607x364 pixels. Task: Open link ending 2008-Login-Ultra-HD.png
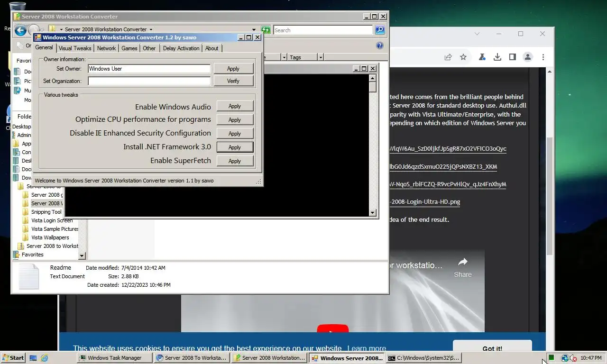[x=425, y=202]
